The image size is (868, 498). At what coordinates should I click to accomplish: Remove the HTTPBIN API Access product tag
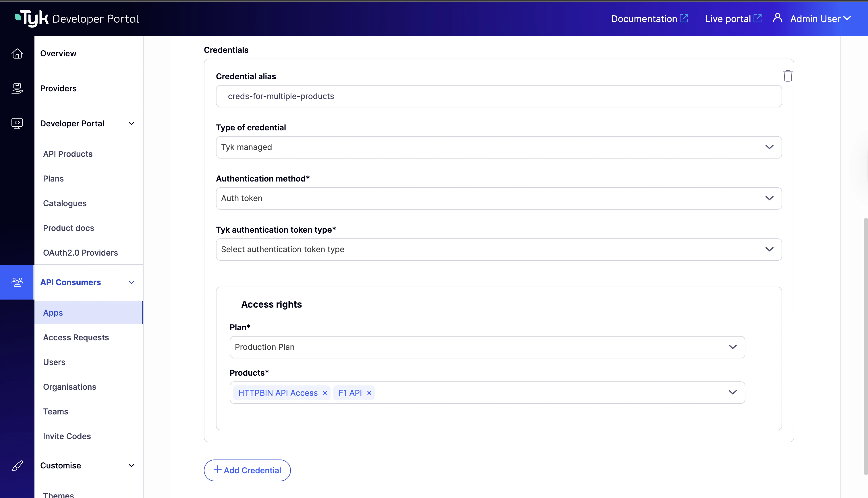[x=325, y=393]
